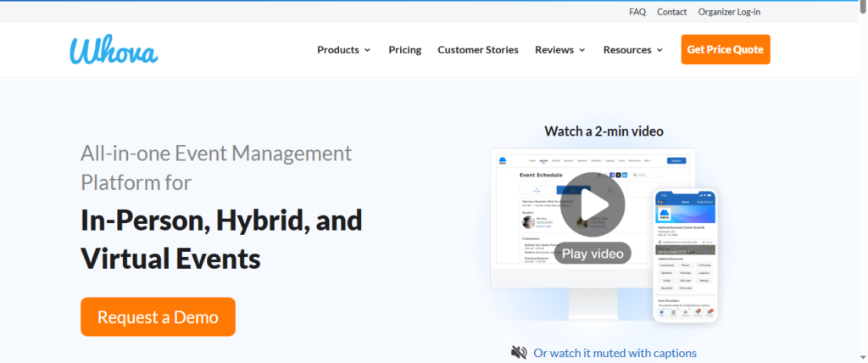The image size is (868, 363).
Task: Go to Customer Stories
Action: tap(478, 50)
